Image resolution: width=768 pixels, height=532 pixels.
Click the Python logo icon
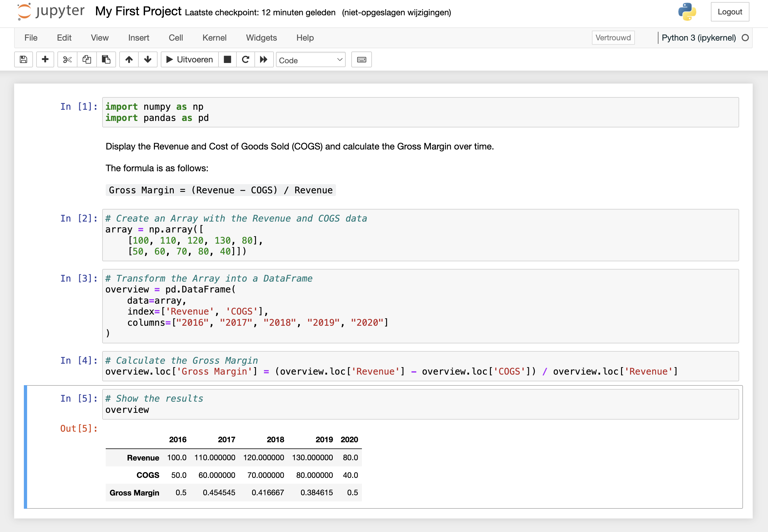(687, 12)
